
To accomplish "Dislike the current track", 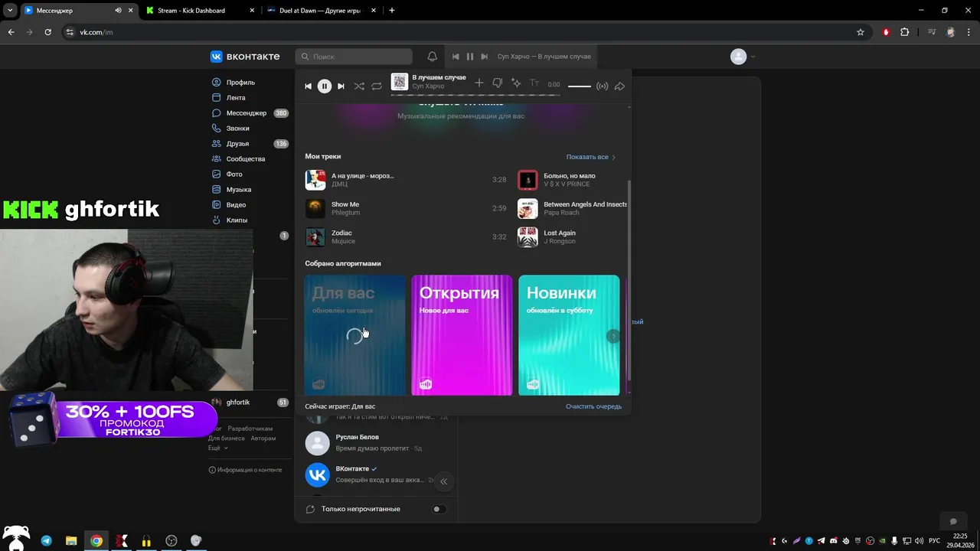I will [x=498, y=83].
